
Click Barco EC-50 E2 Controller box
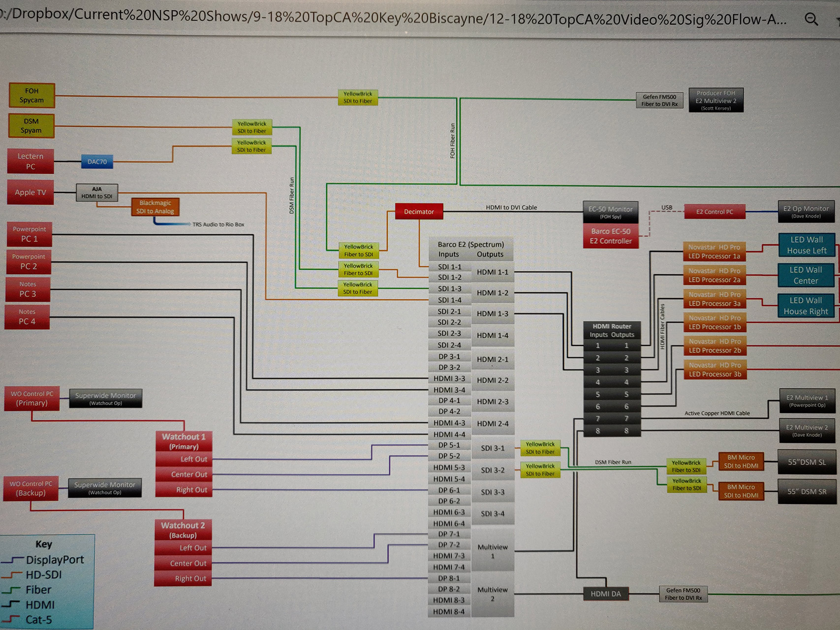(x=611, y=236)
